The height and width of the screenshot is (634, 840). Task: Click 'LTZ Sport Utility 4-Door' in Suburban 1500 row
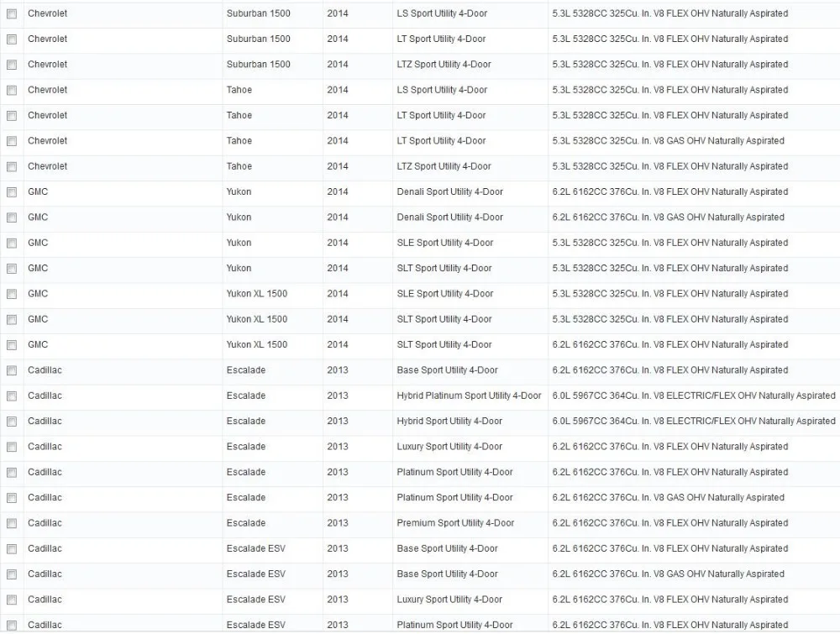pyautogui.click(x=444, y=65)
